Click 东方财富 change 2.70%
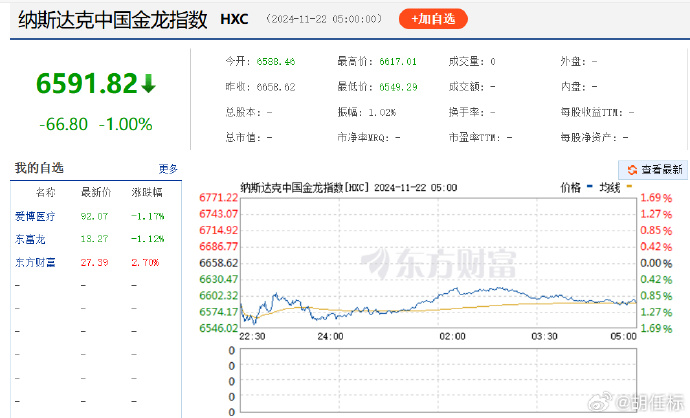The height and width of the screenshot is (418, 690). (x=145, y=263)
